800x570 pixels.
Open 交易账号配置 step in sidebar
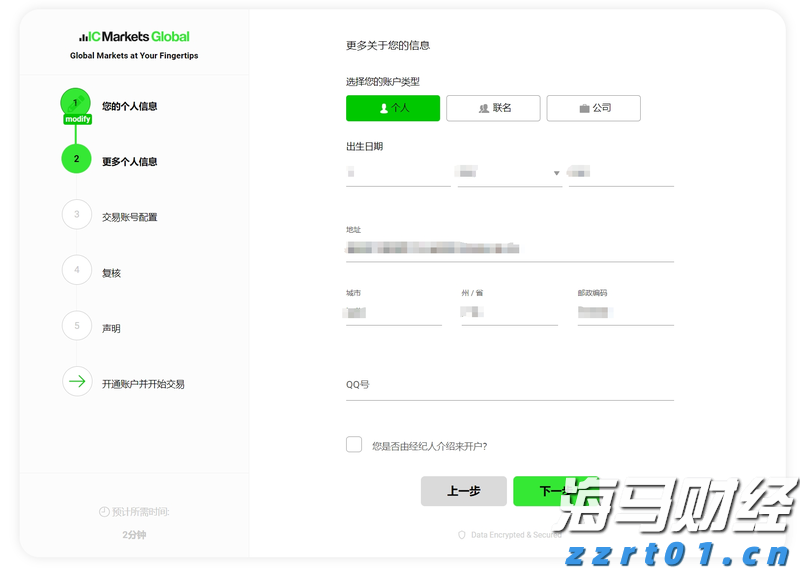pyautogui.click(x=129, y=217)
